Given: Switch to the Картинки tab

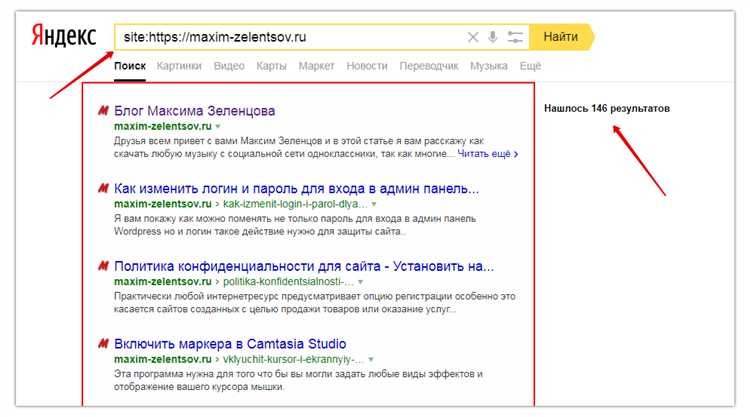Looking at the screenshot, I should pos(179,66).
